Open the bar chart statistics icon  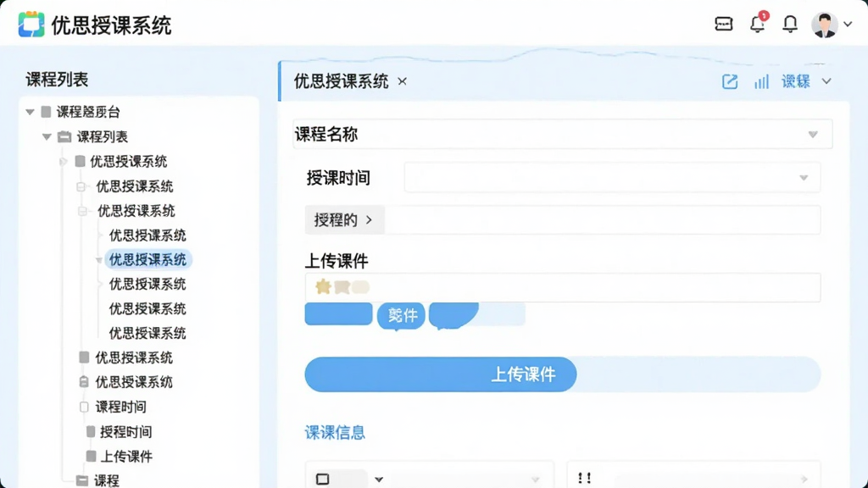pos(761,82)
